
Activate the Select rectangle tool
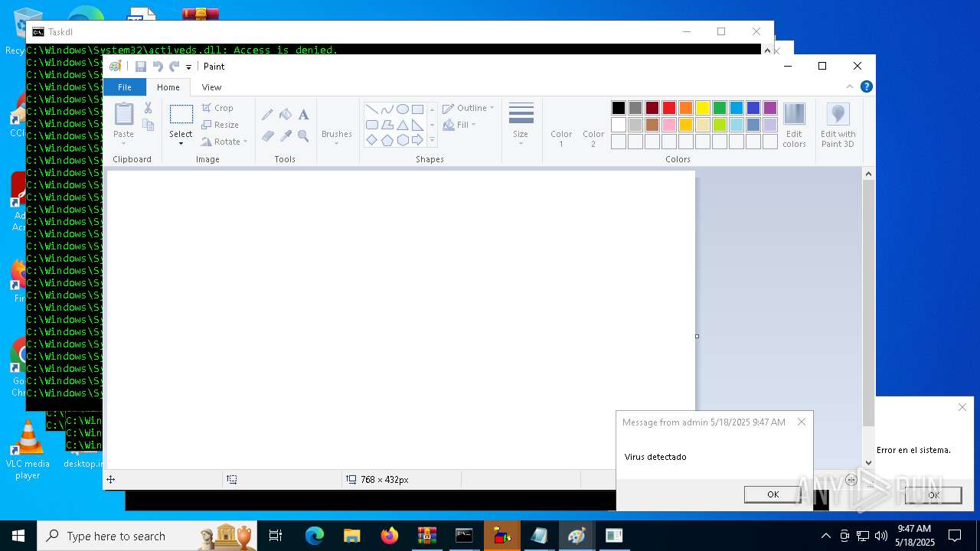(x=181, y=114)
